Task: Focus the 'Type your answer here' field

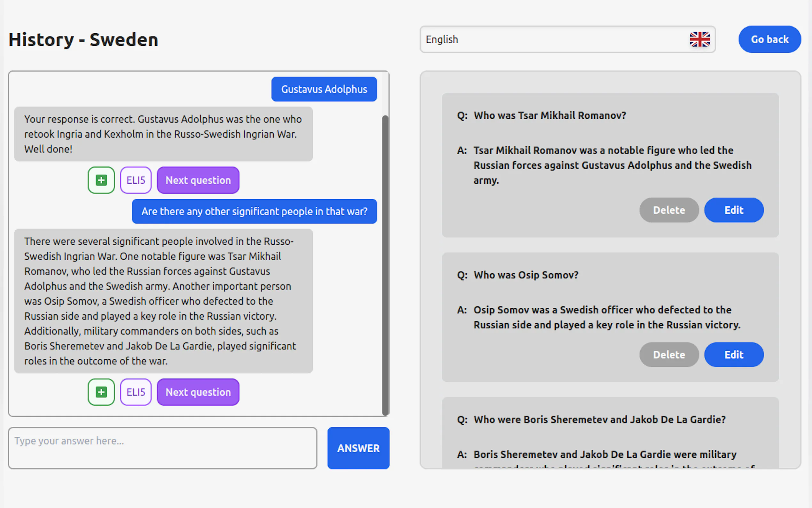Action: click(162, 448)
